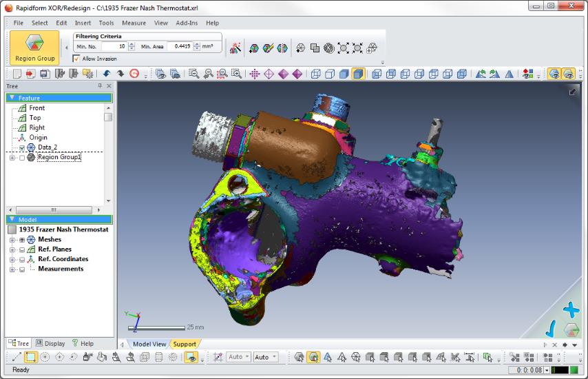This screenshot has height=379, width=588.
Task: Toggle the Ref. Planes visibility checkbox
Action: 22,249
